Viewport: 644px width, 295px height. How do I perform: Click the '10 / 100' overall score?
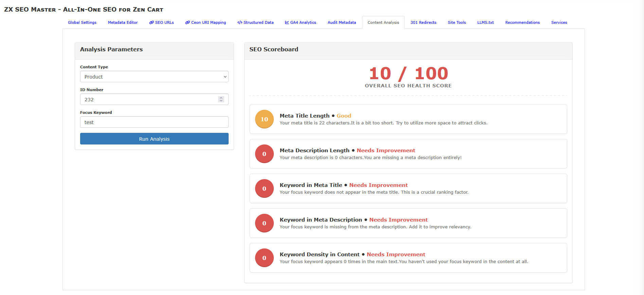408,73
